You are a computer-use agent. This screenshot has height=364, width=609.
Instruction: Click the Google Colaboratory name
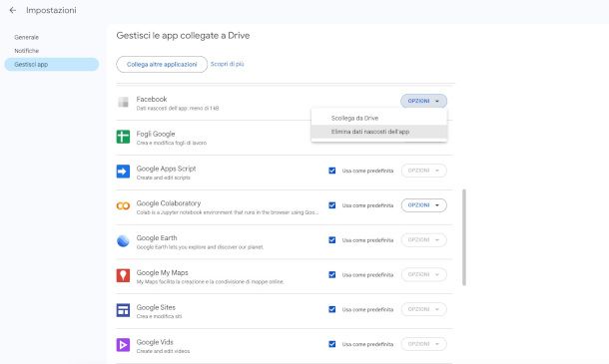click(x=169, y=203)
